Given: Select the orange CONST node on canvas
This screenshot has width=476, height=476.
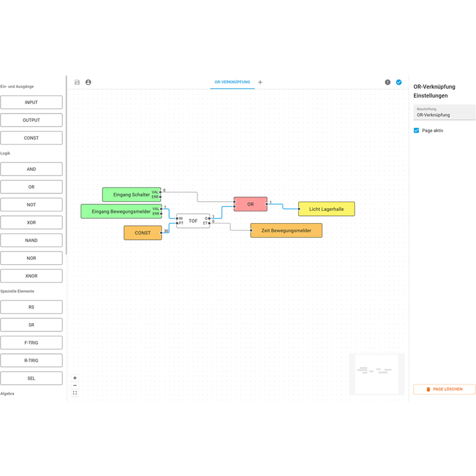Looking at the screenshot, I should [x=143, y=233].
